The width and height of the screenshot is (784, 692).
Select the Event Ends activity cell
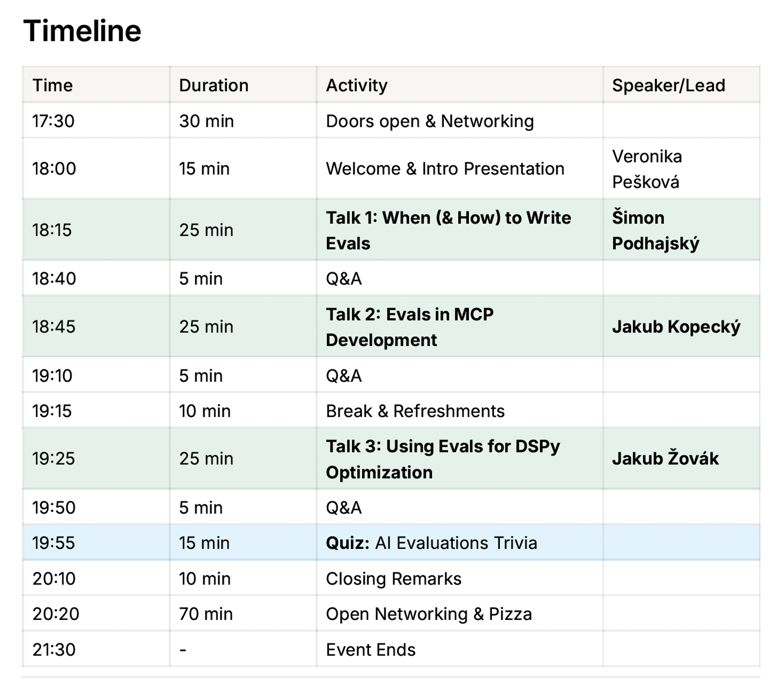click(370, 650)
